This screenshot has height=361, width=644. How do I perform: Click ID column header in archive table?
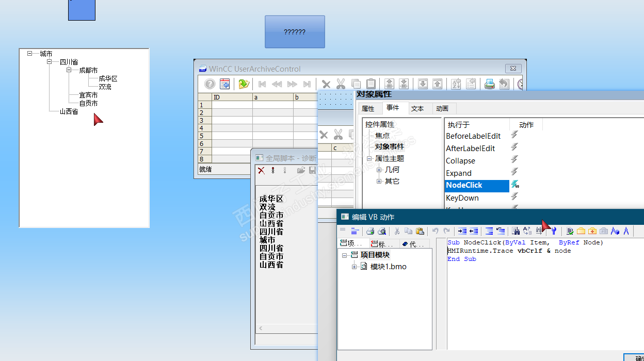point(232,97)
